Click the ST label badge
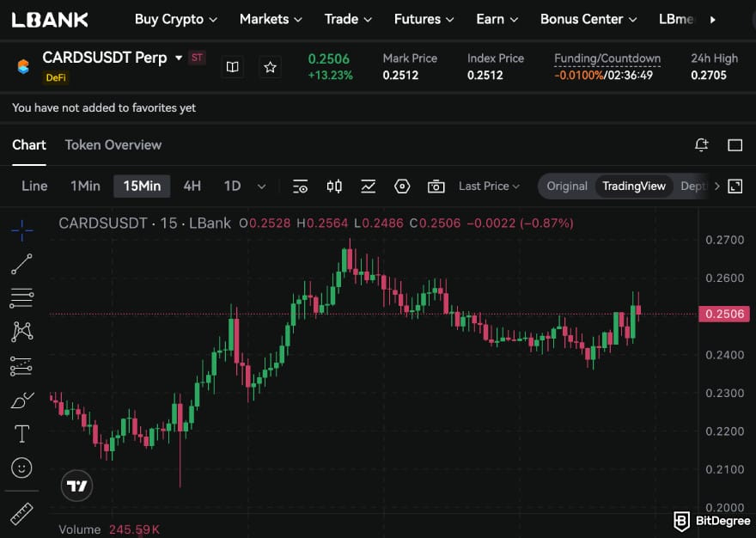 coord(197,58)
